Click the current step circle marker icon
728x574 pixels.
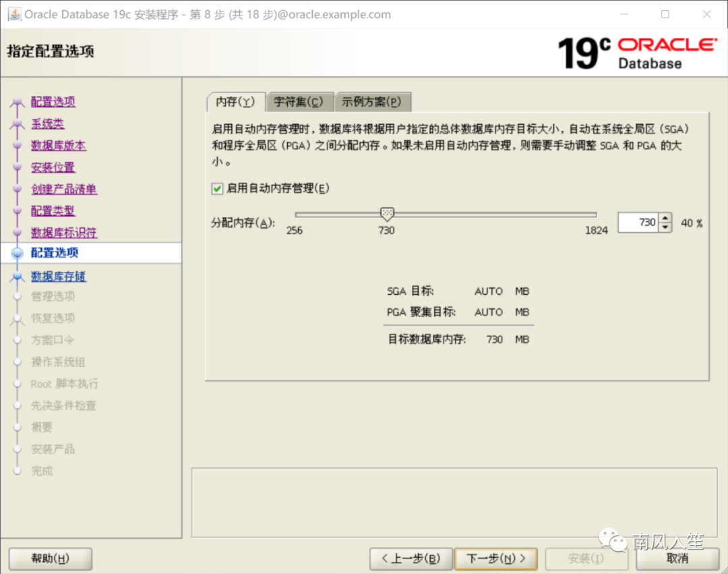click(x=17, y=253)
